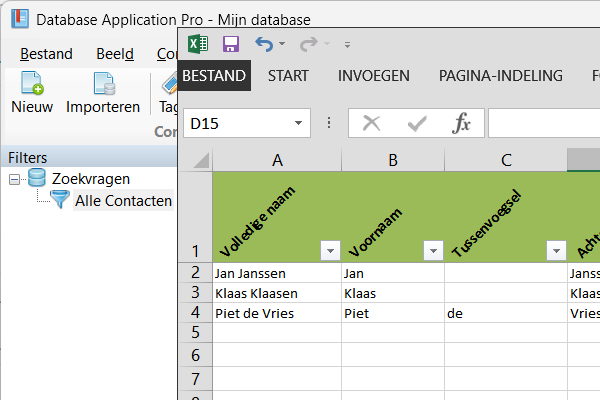Image resolution: width=600 pixels, height=400 pixels.
Task: Select cell A2 containing Jan Janssen
Action: pos(276,273)
